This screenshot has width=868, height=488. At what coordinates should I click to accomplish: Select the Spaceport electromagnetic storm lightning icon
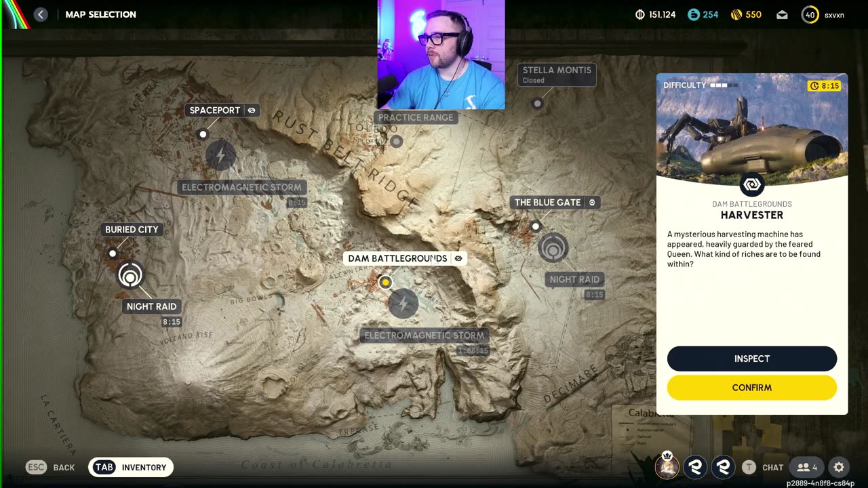tap(220, 156)
